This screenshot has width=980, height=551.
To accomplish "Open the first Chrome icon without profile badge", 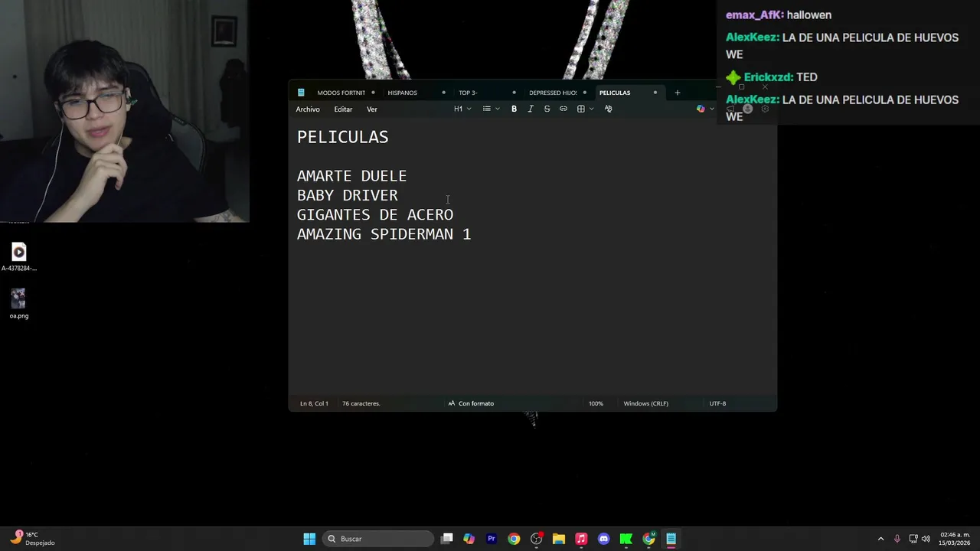I will pos(514,539).
